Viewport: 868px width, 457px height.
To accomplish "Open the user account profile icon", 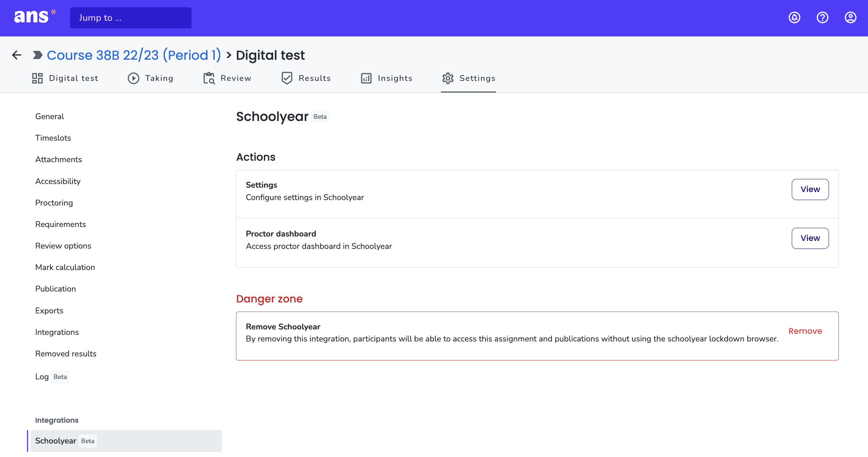I will [850, 17].
